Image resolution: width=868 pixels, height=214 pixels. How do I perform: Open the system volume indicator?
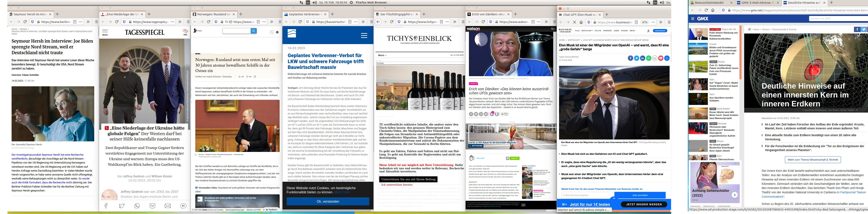point(314,2)
